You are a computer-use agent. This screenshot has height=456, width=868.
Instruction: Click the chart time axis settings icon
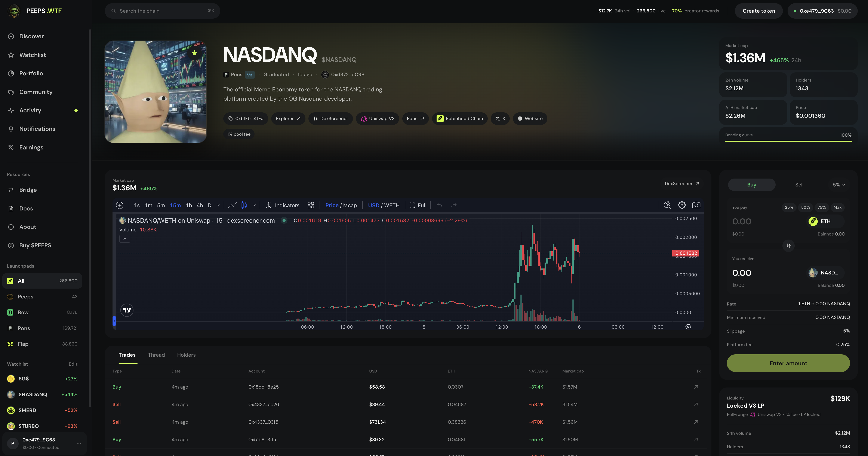[688, 327]
